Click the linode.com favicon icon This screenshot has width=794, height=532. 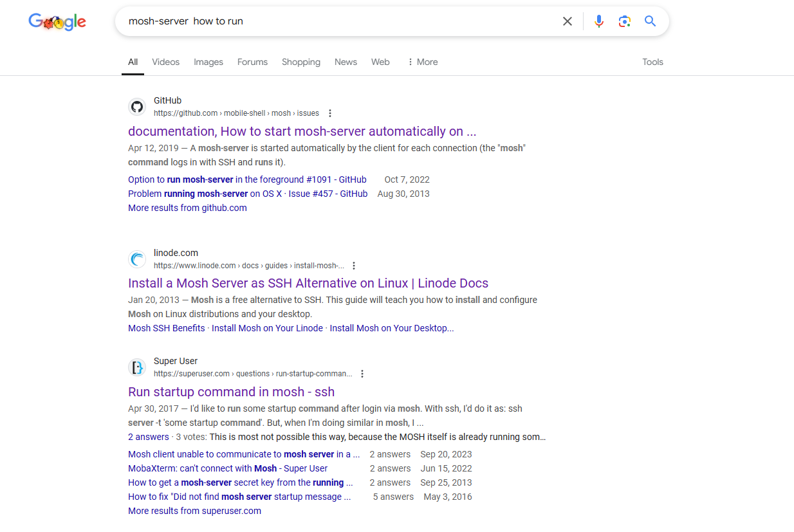pyautogui.click(x=136, y=259)
